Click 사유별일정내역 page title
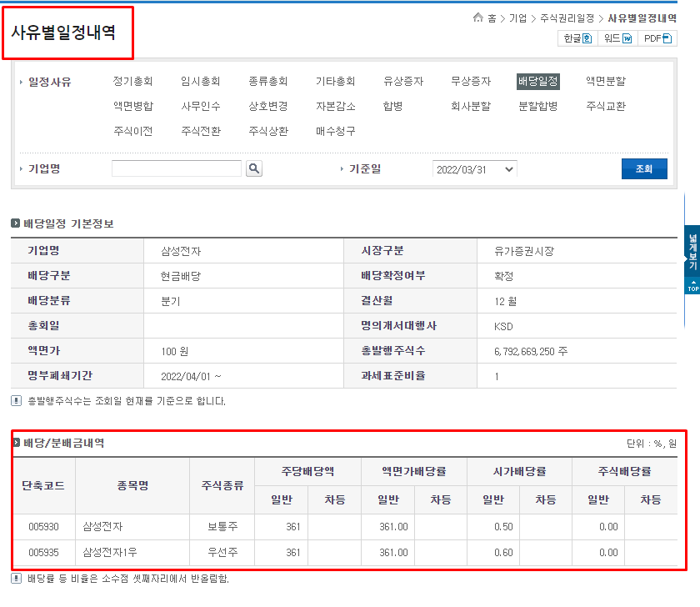 point(63,33)
